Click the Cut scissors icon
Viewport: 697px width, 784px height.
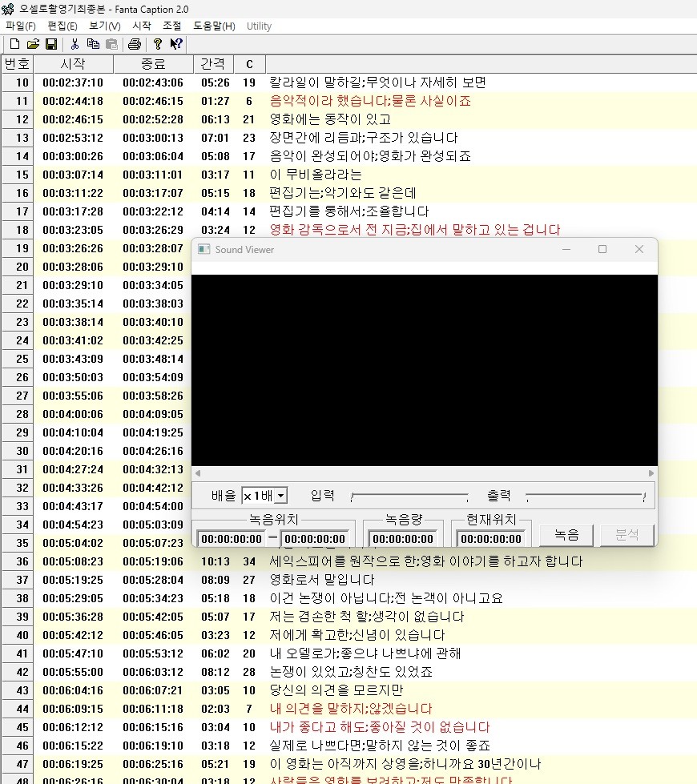75,44
